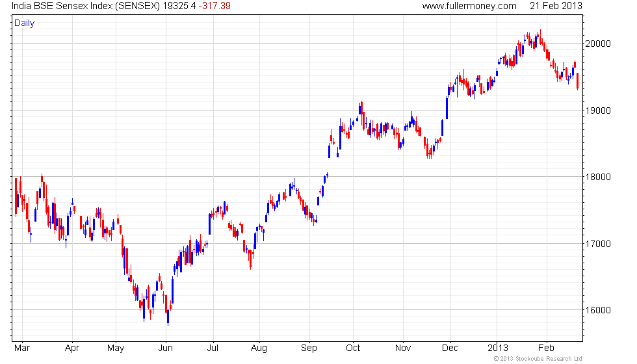The image size is (637, 364).
Task: Click the 'Sep' month label
Action: (x=309, y=348)
